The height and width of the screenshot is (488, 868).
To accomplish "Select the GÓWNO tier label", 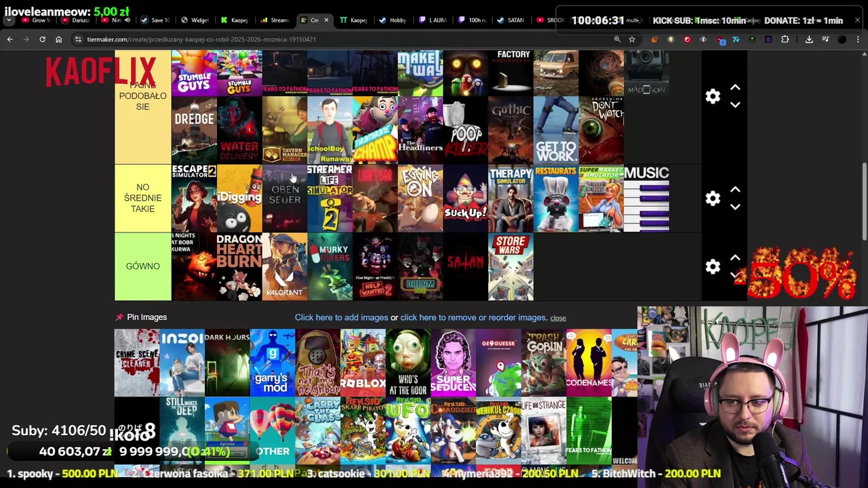I will 142,266.
